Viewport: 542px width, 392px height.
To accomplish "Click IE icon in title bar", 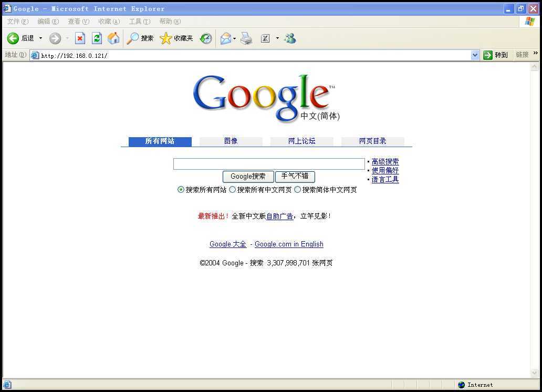I will [7, 8].
